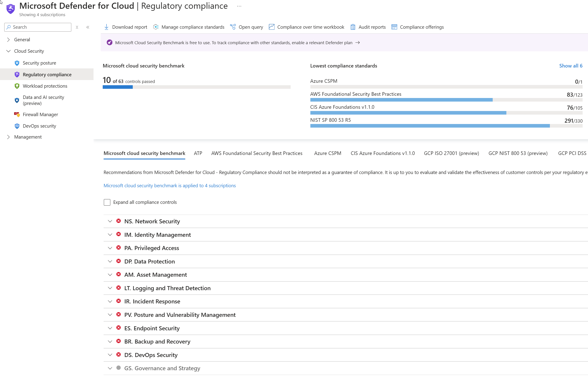Expand LT. Logging and Threat Detection chevron
588x383 pixels.
[x=110, y=288]
